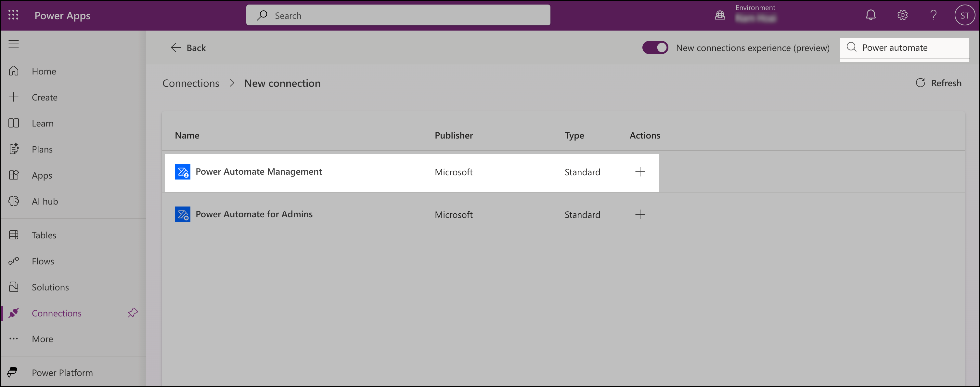
Task: Click the Back button
Action: (188, 47)
